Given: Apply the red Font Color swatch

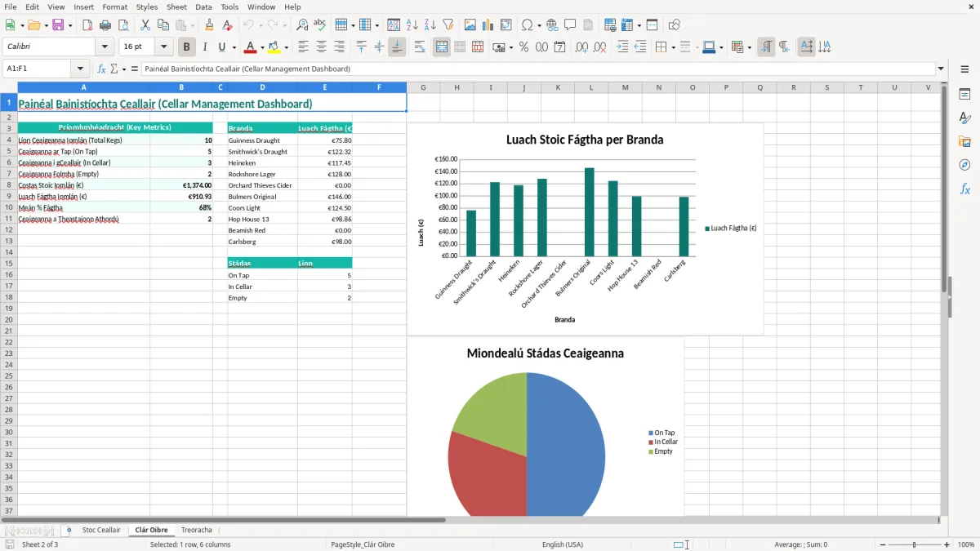Looking at the screenshot, I should click(251, 47).
